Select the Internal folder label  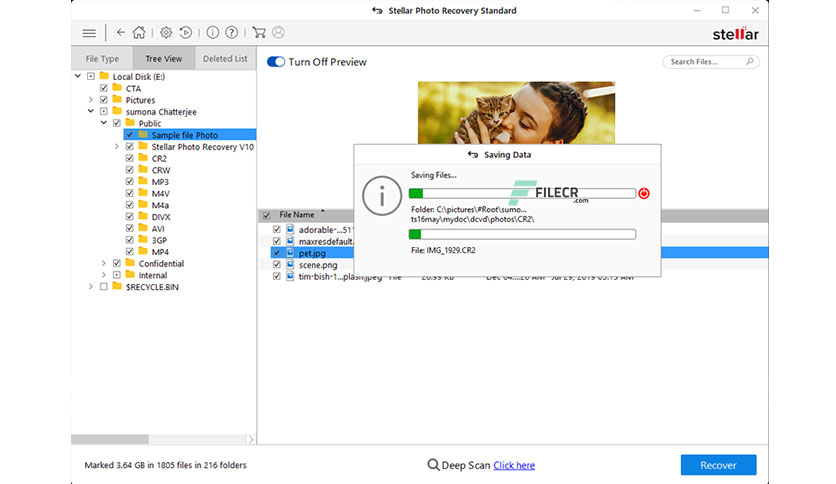152,276
